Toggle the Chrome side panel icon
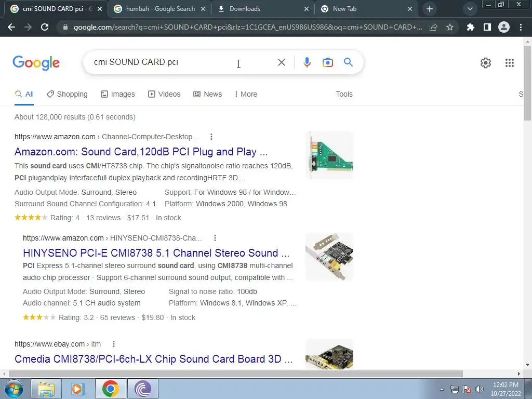This screenshot has height=399, width=532. (487, 27)
